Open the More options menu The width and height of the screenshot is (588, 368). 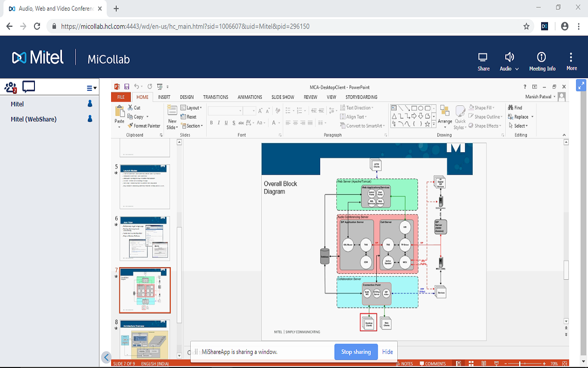pyautogui.click(x=571, y=57)
